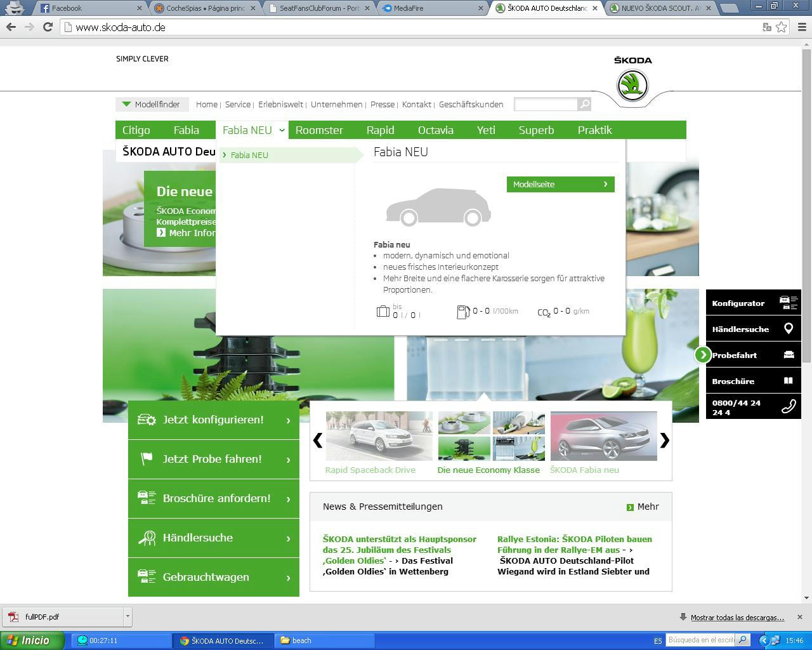Click the Modellseite button
This screenshot has width=812, height=650.
pyautogui.click(x=560, y=184)
